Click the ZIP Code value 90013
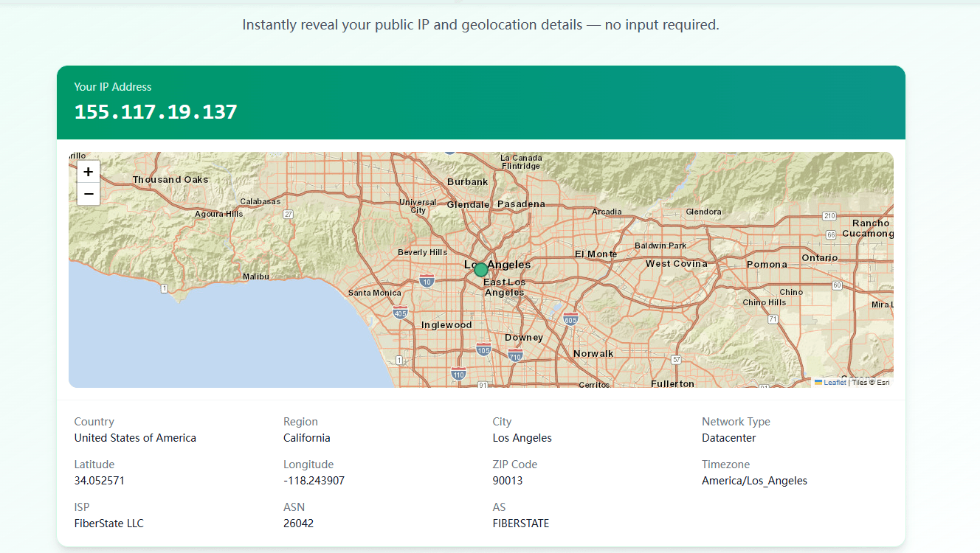 point(508,481)
